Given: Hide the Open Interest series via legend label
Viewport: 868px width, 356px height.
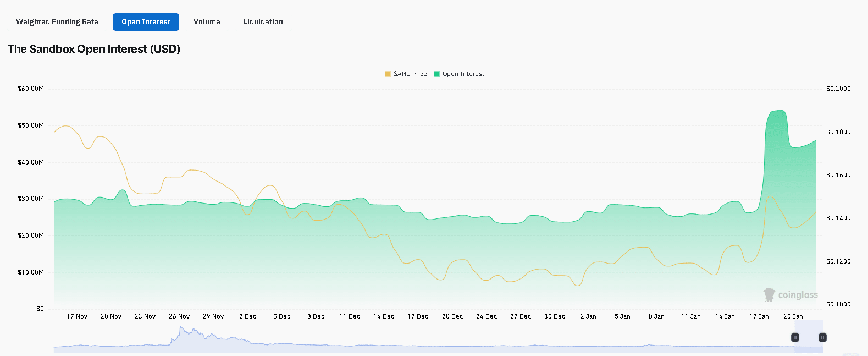Looking at the screenshot, I should [x=463, y=74].
